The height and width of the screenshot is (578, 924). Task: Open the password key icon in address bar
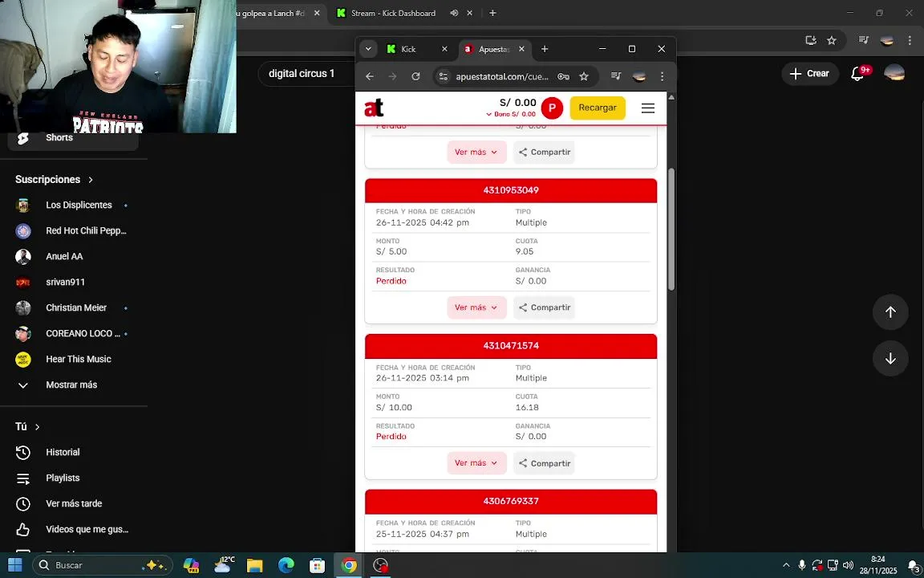(x=563, y=76)
